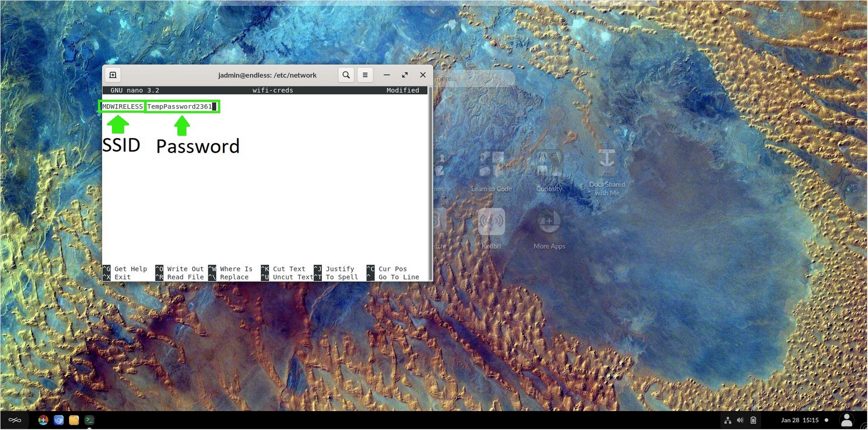Open Docs Shared with Me on desktop
This screenshot has width=868, height=430.
[x=607, y=173]
